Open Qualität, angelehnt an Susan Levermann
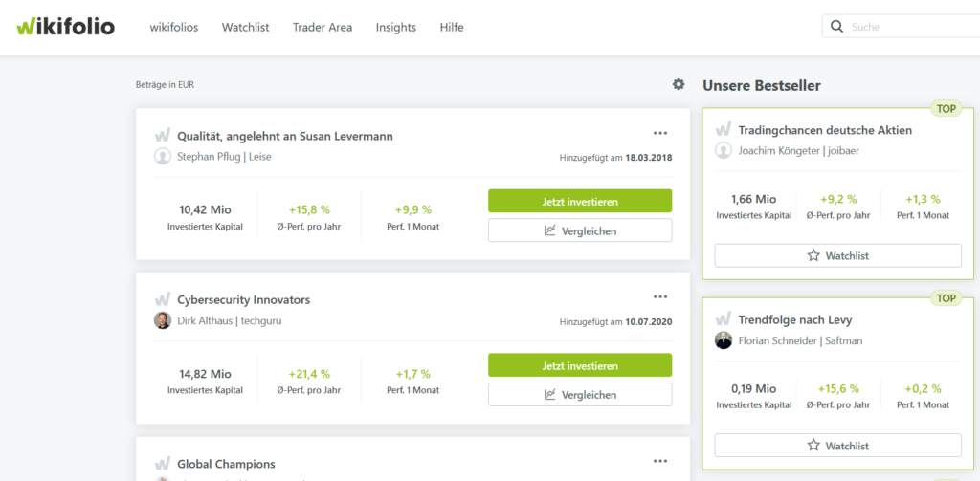Image resolution: width=980 pixels, height=481 pixels. [x=285, y=136]
